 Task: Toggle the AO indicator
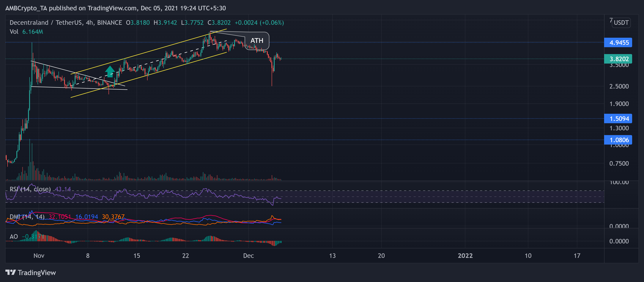[x=14, y=236]
